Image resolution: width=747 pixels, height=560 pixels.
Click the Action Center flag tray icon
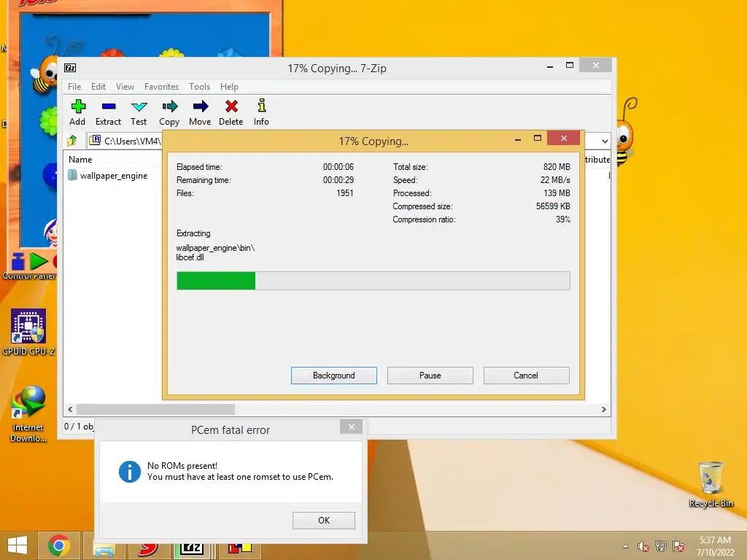click(678, 546)
